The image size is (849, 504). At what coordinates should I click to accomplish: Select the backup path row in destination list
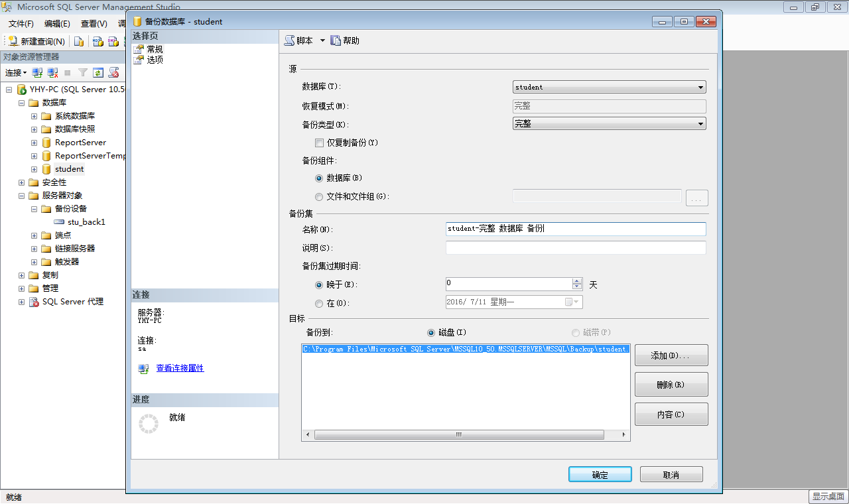pyautogui.click(x=466, y=349)
